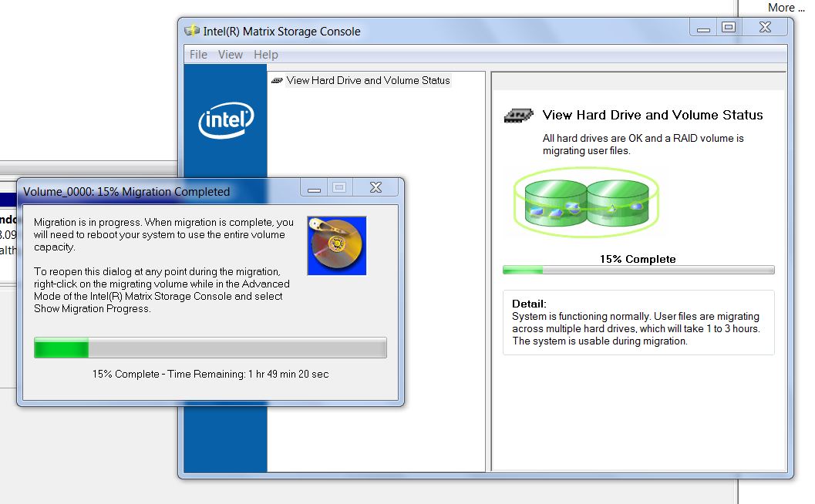This screenshot has height=504, width=815.
Task: Minimize the Intel Matrix Storage Console window
Action: pyautogui.click(x=703, y=28)
